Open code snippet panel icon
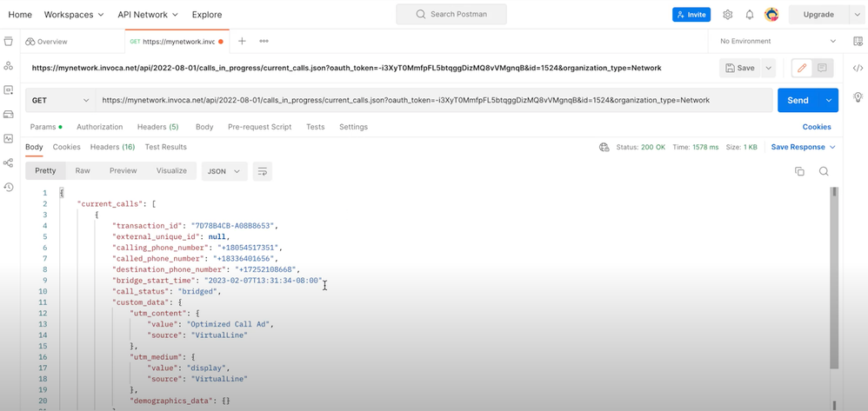Viewport: 868px width, 411px height. pos(858,69)
